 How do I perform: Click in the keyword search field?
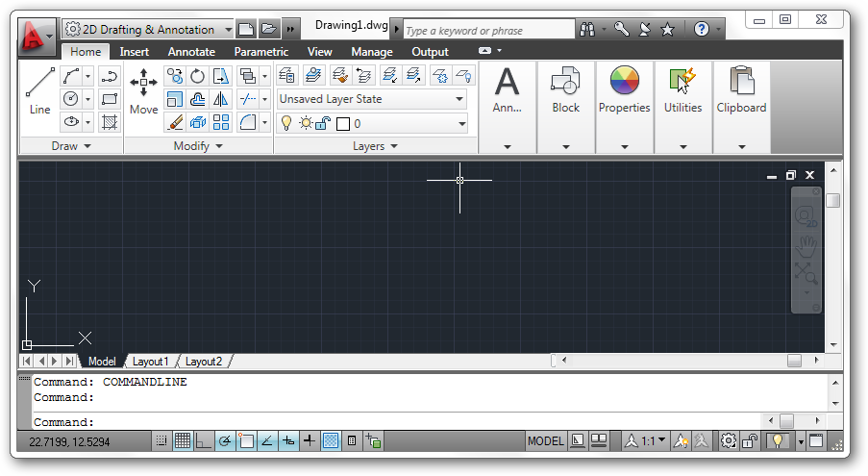pos(489,31)
